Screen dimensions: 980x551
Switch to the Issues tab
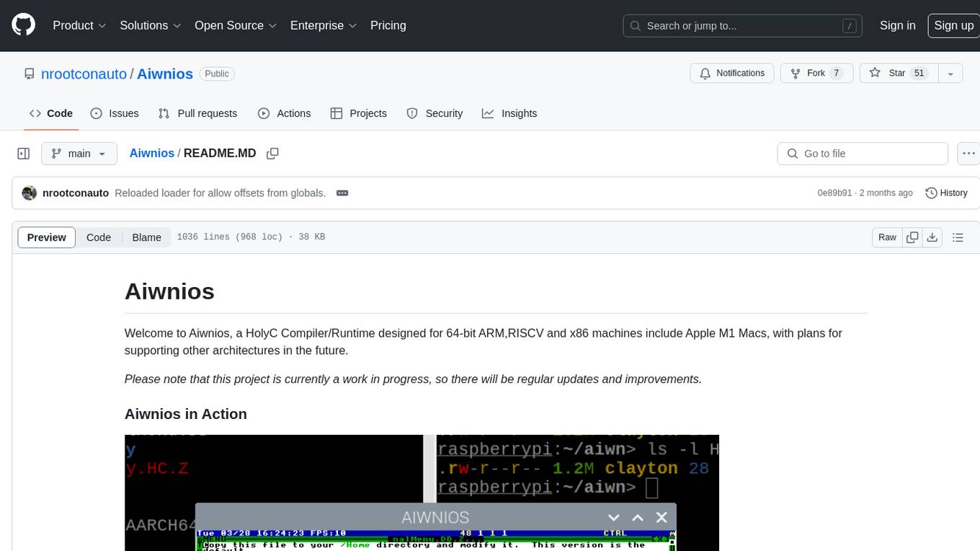click(x=115, y=113)
